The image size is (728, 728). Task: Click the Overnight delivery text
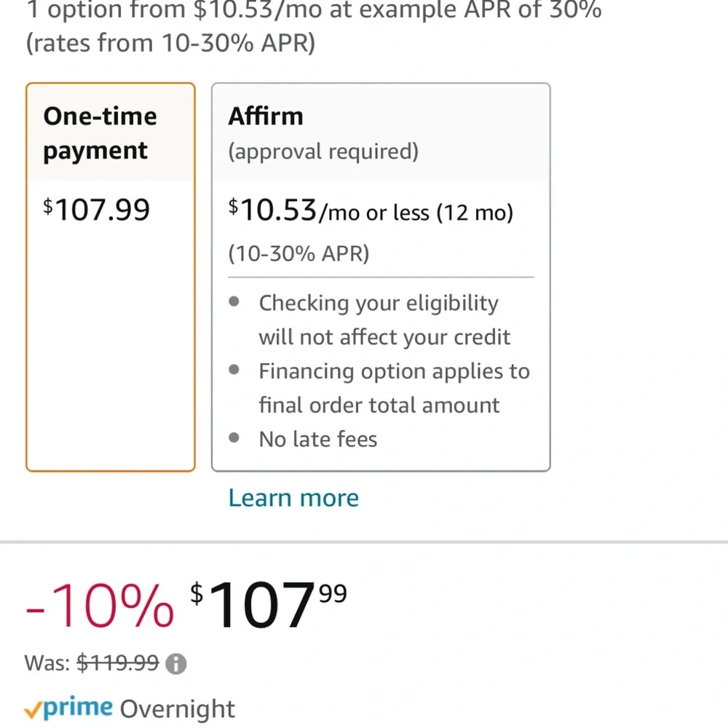(178, 709)
